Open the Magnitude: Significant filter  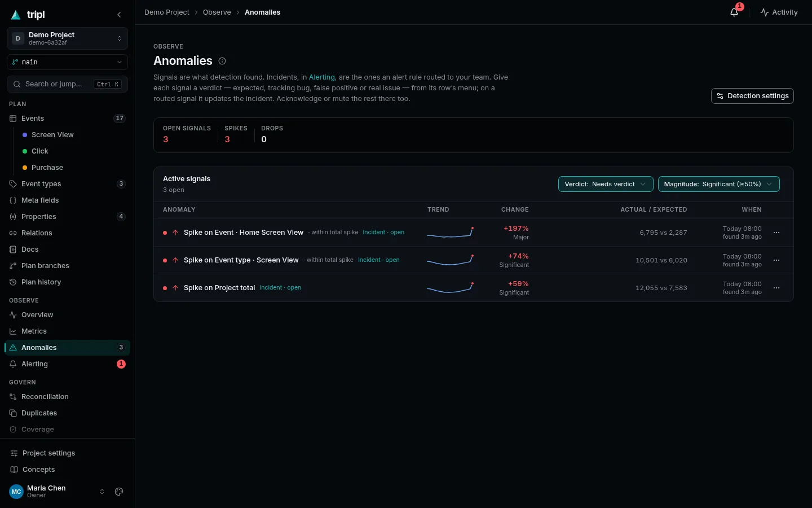718,184
